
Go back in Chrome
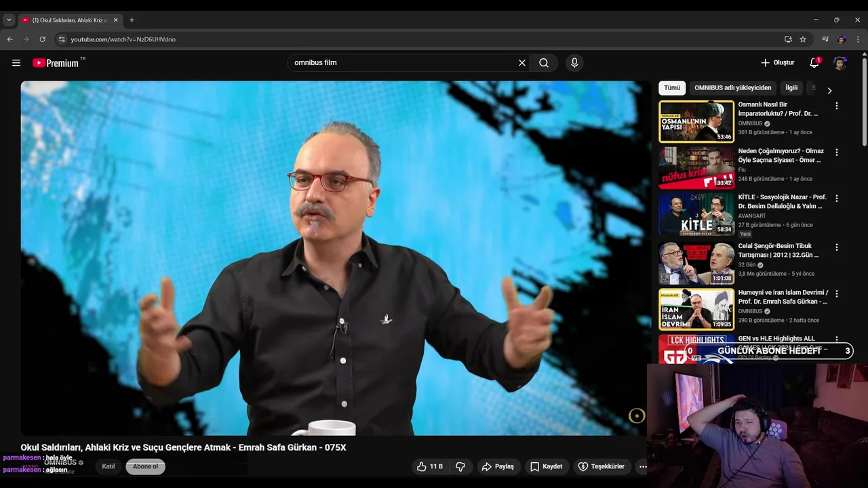[10, 39]
